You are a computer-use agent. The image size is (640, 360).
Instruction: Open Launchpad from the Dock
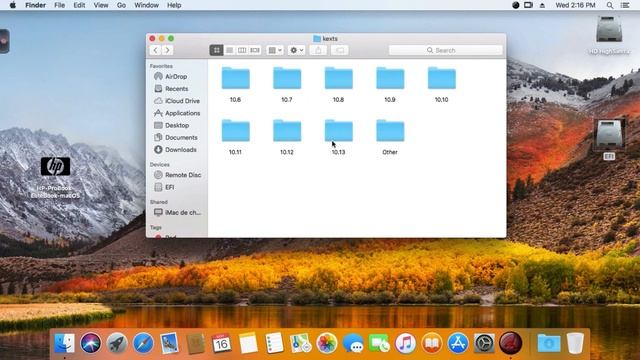point(117,343)
